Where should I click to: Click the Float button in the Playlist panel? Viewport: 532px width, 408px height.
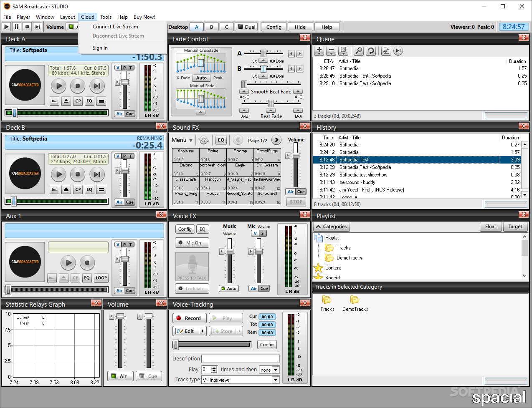(491, 227)
